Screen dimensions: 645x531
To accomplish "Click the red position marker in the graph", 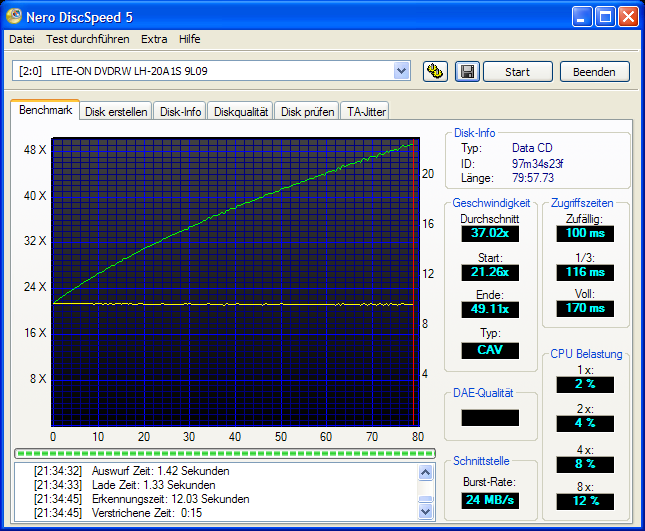I will (x=413, y=282).
